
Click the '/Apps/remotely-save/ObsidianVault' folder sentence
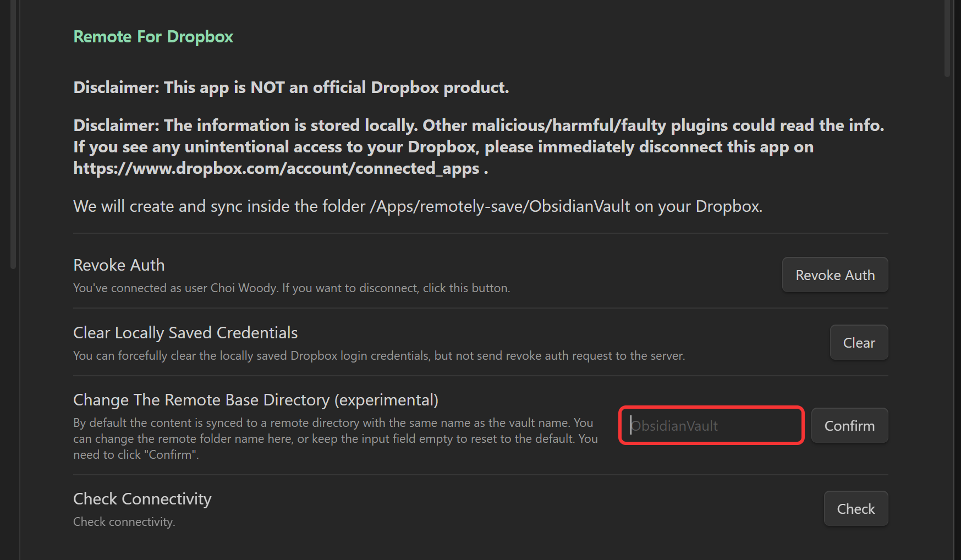point(418,206)
